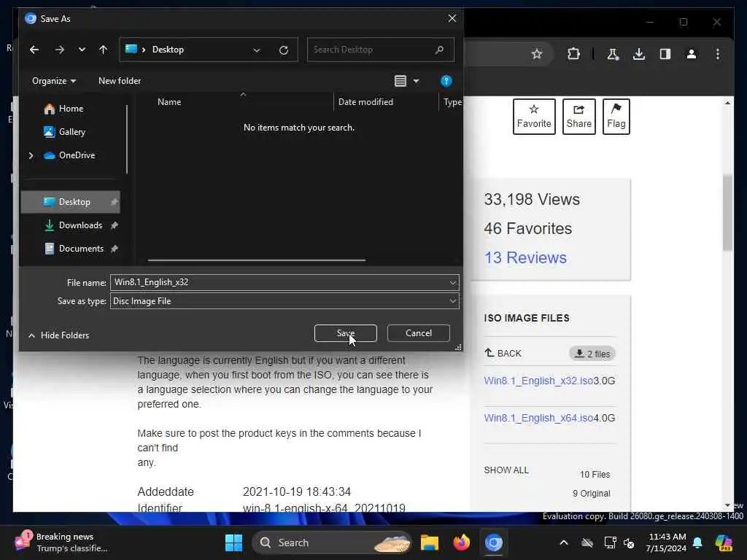
Task: Select Gallery in navigation pane
Action: pos(72,132)
